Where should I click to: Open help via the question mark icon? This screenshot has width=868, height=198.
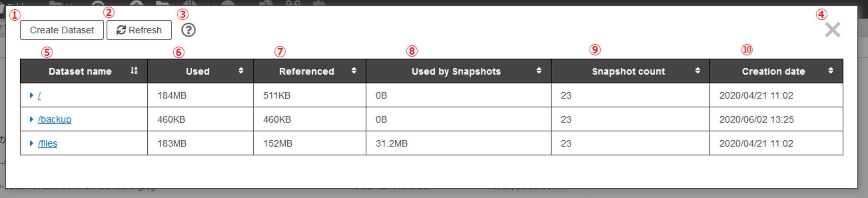[x=189, y=30]
